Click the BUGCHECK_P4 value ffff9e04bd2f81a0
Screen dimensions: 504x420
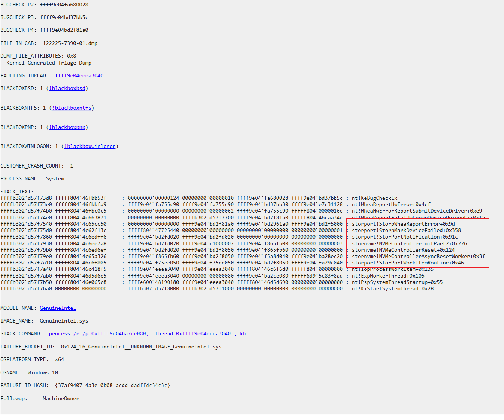[64, 30]
